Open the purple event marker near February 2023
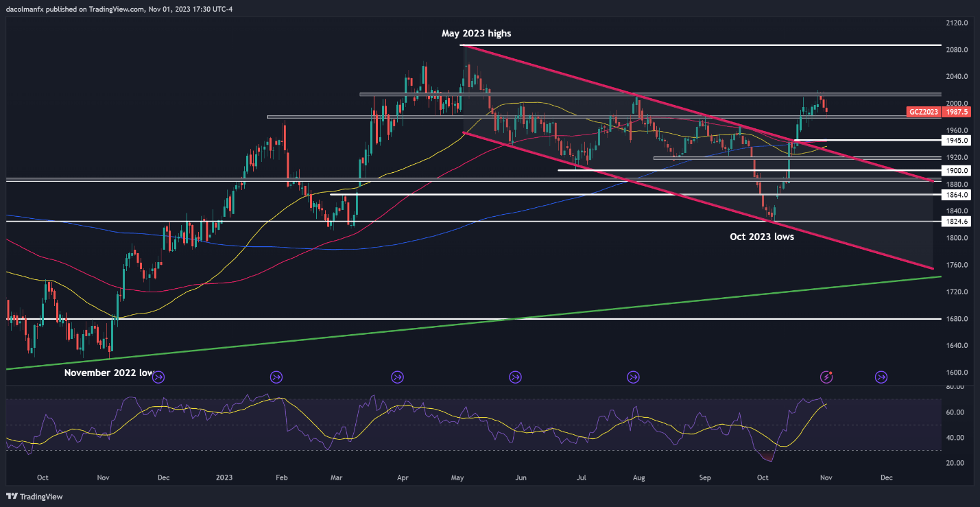 click(x=276, y=377)
